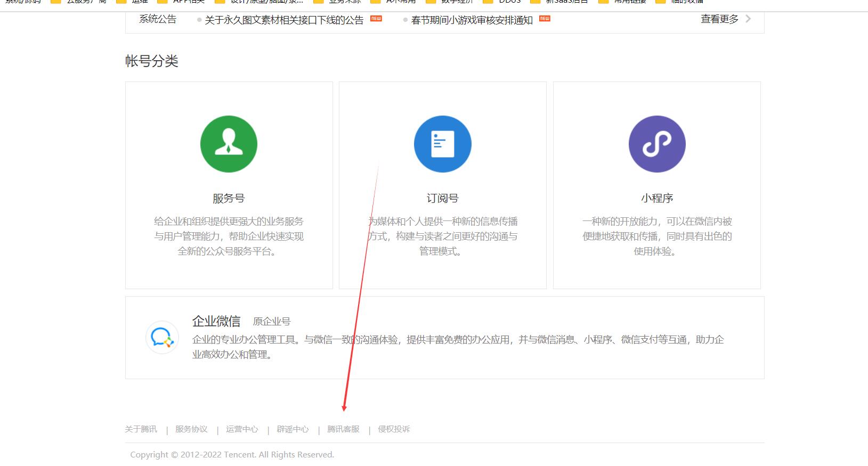The image size is (868, 466).
Task: Select the 服务号 card title
Action: (x=229, y=198)
